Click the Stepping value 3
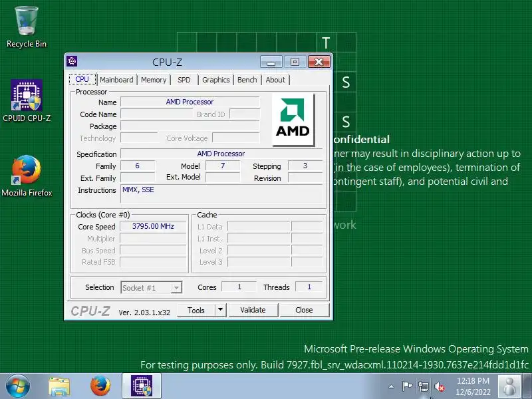 pyautogui.click(x=305, y=166)
